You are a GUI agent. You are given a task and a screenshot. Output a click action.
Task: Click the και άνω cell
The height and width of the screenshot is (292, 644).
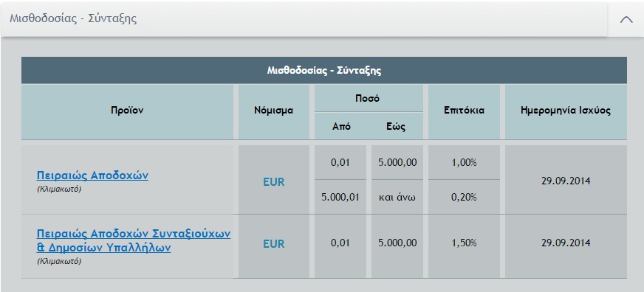pos(397,197)
